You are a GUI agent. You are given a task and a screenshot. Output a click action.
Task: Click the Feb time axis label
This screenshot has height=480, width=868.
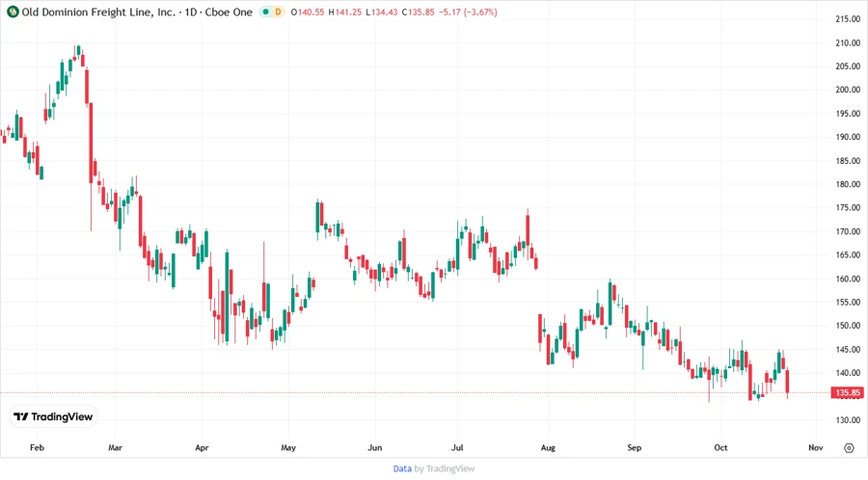click(37, 448)
